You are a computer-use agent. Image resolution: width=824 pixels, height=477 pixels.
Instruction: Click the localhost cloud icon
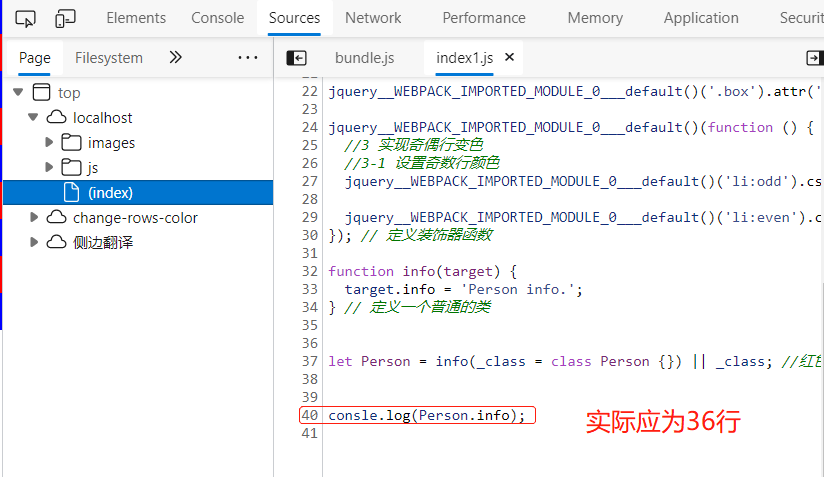click(56, 117)
